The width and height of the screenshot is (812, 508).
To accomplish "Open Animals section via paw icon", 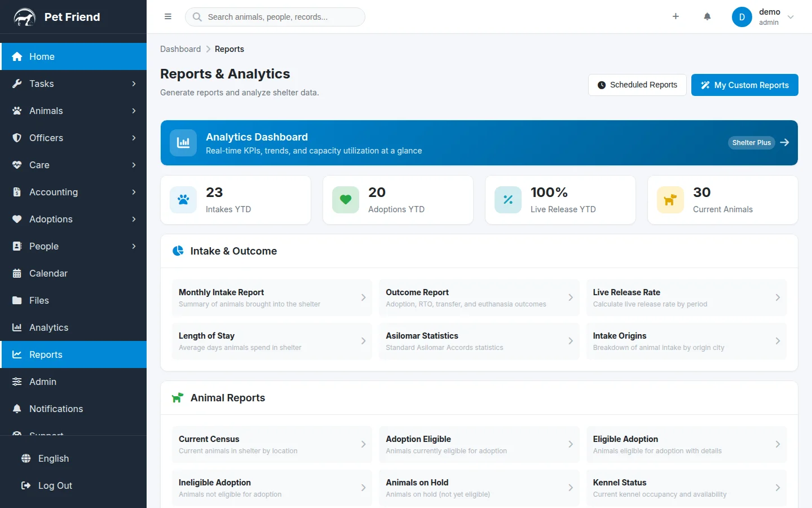I will pos(17,111).
